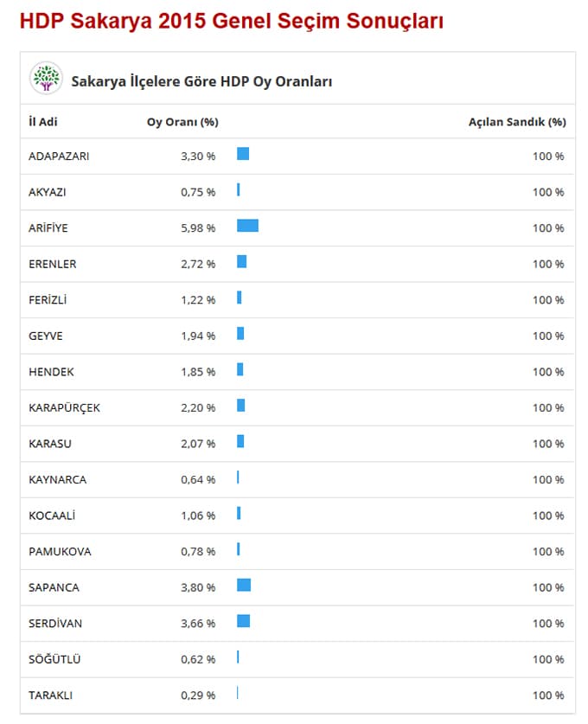The image size is (588, 724).
Task: Select the KARASU row label
Action: pos(50,444)
